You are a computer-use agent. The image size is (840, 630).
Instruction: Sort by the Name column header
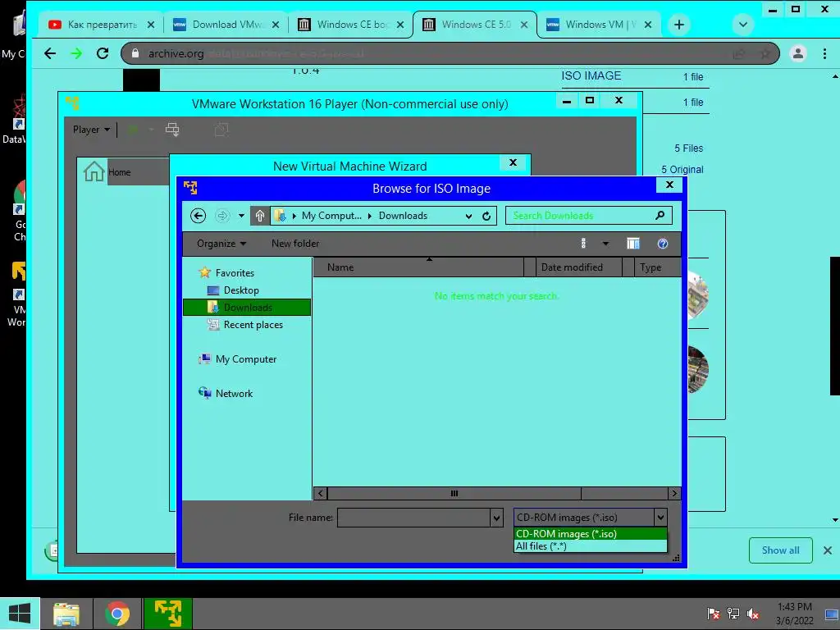[418, 267]
